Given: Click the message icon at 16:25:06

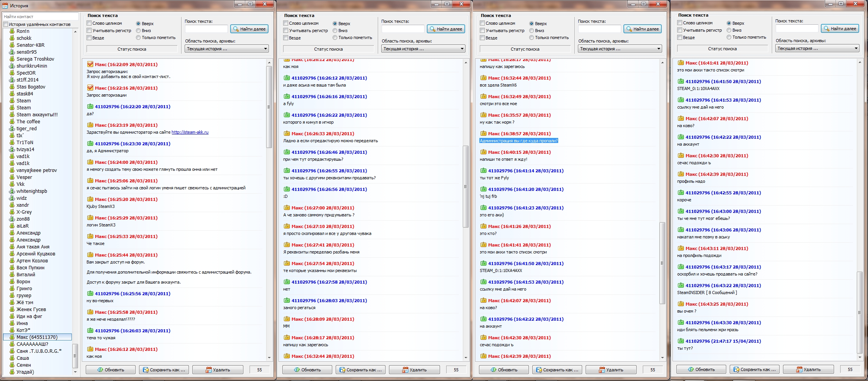Looking at the screenshot, I should click(x=90, y=180).
